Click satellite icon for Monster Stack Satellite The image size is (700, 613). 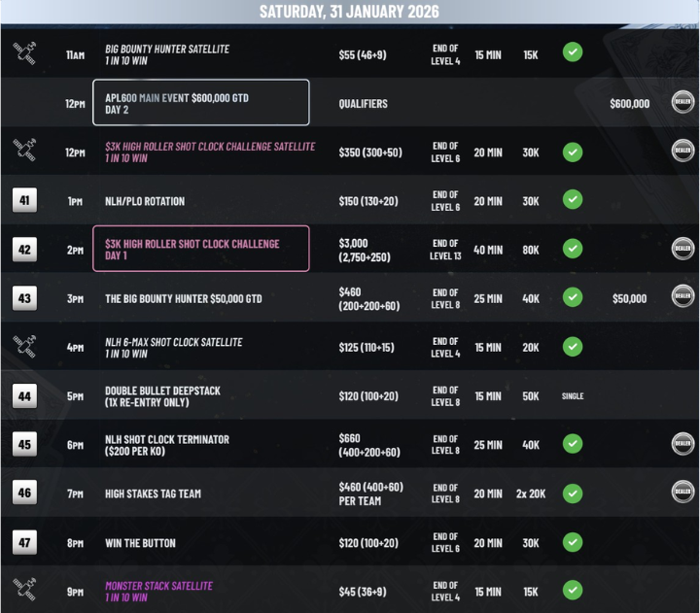[x=25, y=590]
